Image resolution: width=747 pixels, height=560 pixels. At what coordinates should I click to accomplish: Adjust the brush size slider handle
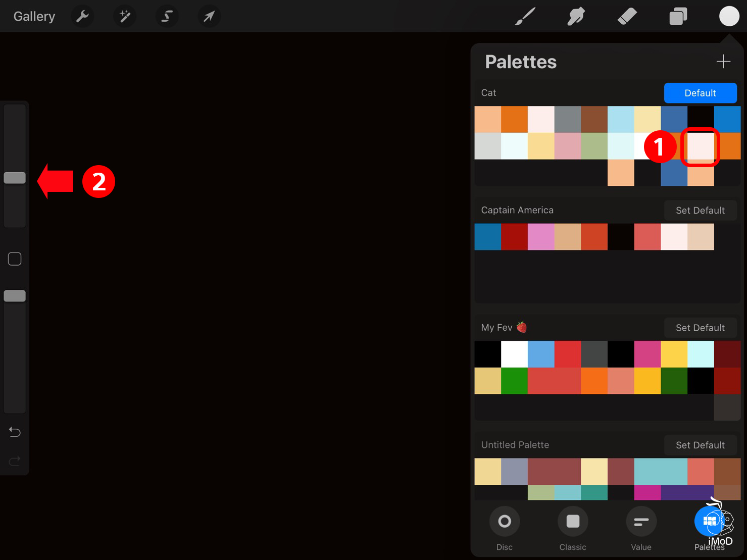14,178
